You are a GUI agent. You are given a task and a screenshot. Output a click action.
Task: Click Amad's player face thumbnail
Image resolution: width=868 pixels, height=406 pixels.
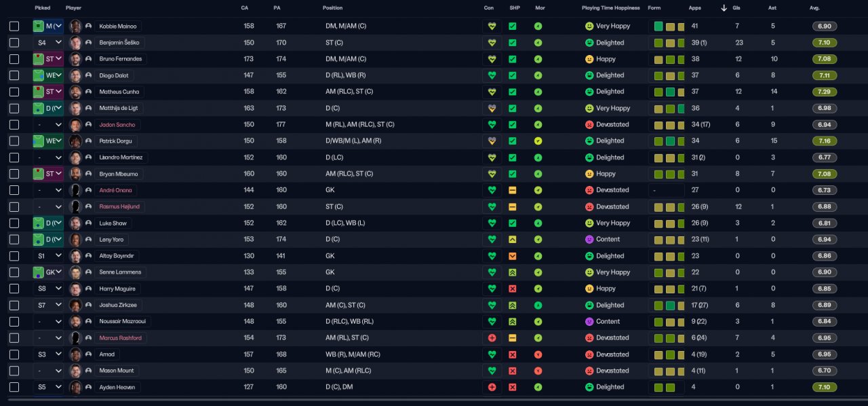(x=75, y=354)
